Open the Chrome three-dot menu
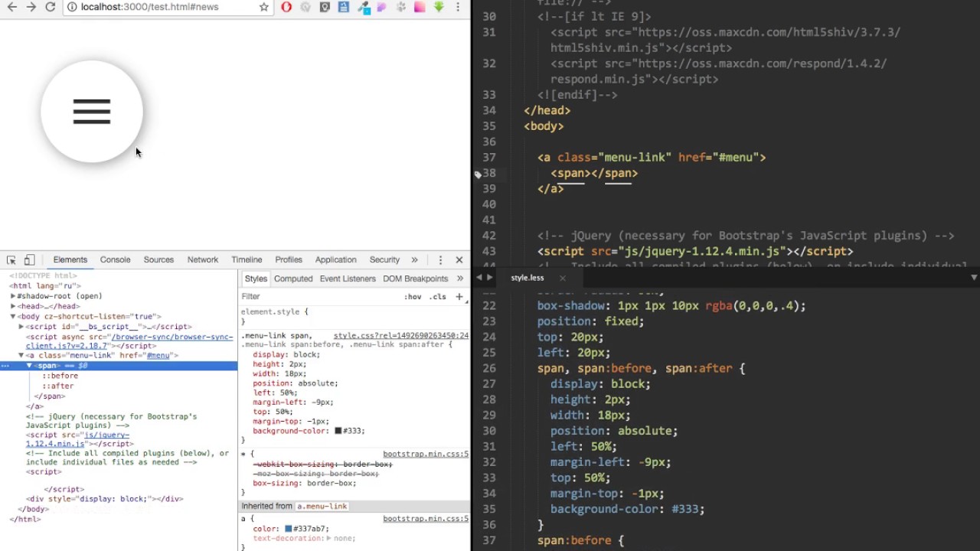This screenshot has width=980, height=551. [x=458, y=7]
